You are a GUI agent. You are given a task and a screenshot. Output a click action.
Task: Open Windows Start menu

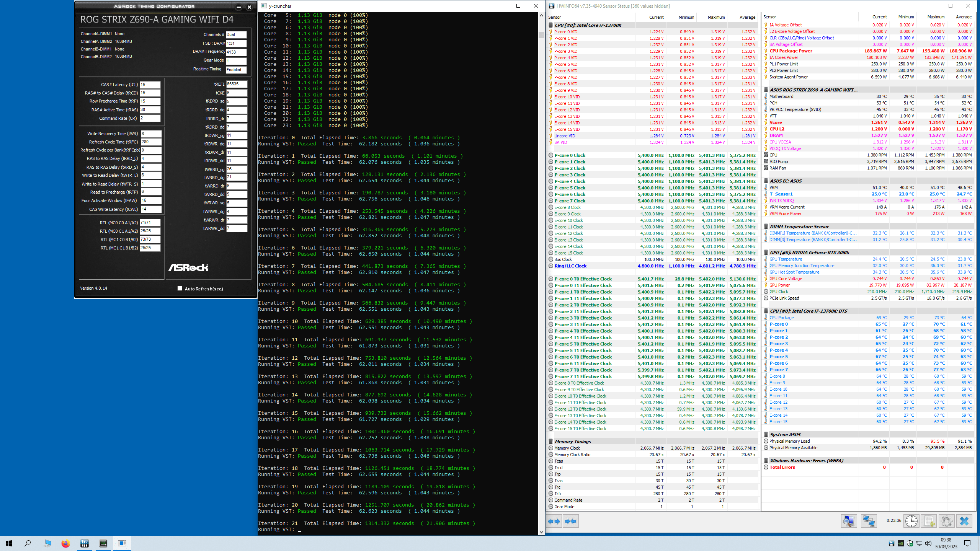click(9, 543)
